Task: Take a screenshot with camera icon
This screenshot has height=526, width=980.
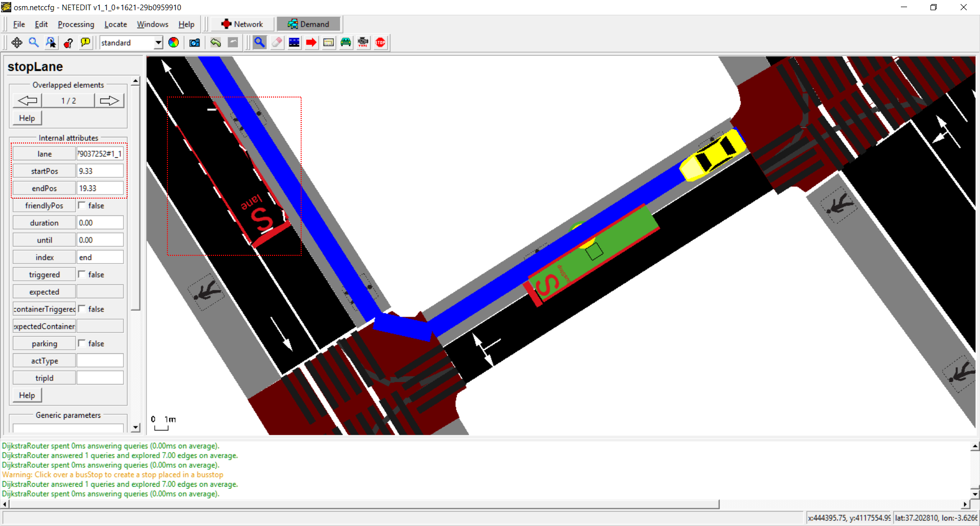Action: (x=194, y=43)
